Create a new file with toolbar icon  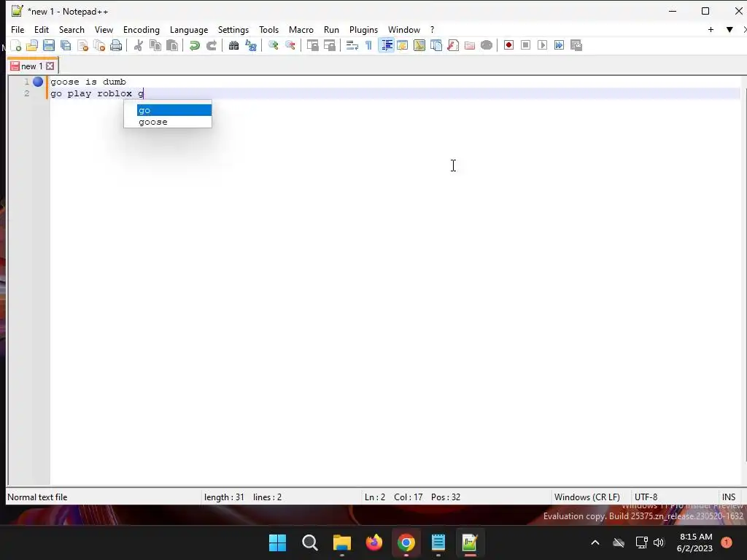16,45
